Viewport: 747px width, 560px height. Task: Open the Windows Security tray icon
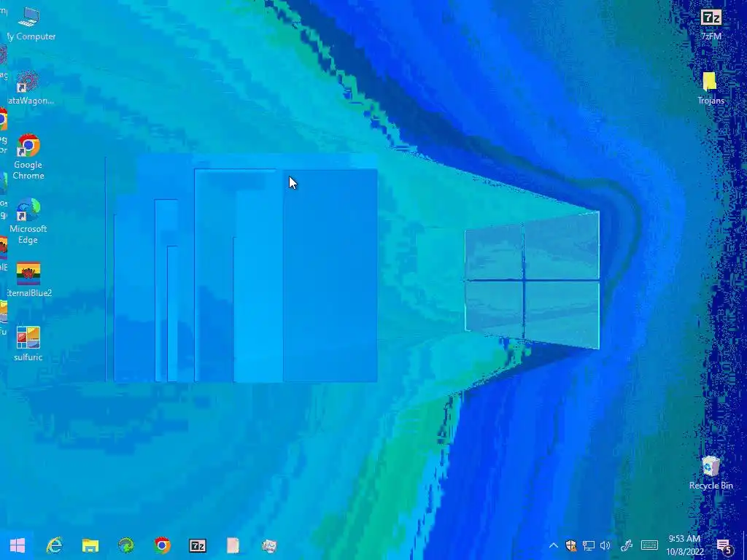tap(570, 545)
